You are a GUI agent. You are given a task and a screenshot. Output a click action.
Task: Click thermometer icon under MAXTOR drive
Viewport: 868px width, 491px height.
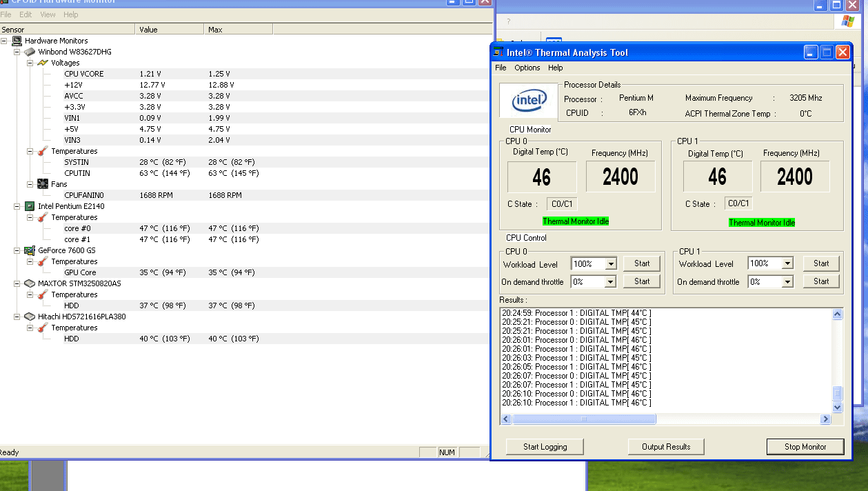43,294
